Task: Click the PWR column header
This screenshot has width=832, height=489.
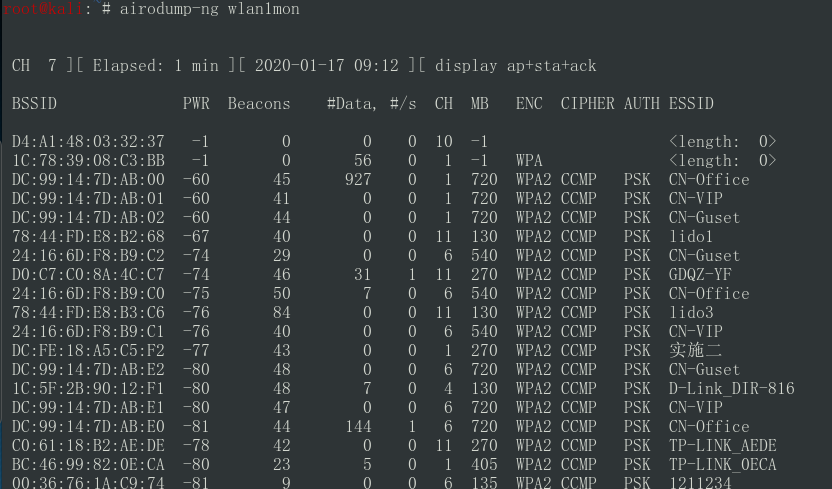Action: click(x=196, y=103)
